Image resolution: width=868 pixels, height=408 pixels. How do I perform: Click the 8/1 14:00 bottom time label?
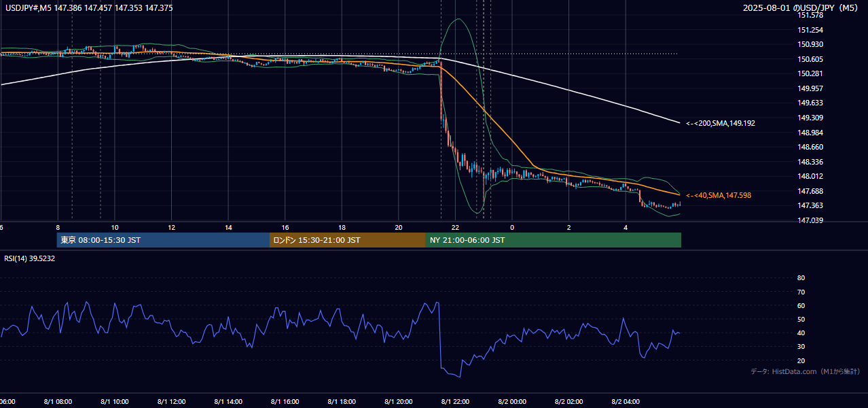pos(228,402)
